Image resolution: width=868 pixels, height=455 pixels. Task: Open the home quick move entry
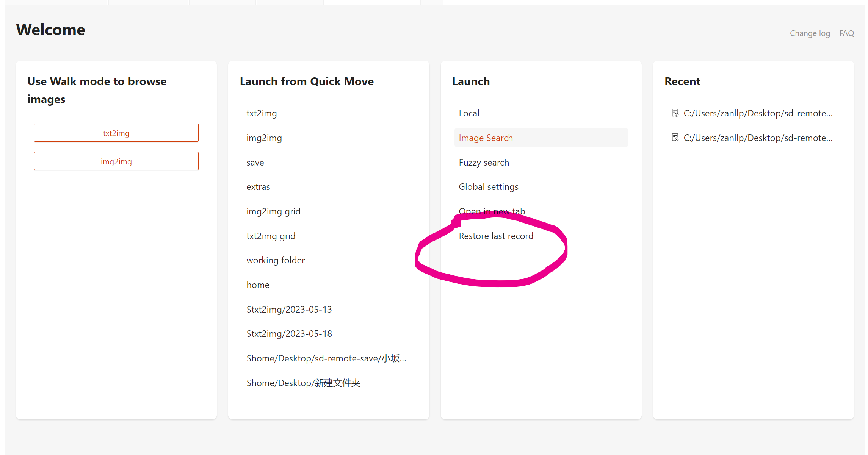point(258,285)
